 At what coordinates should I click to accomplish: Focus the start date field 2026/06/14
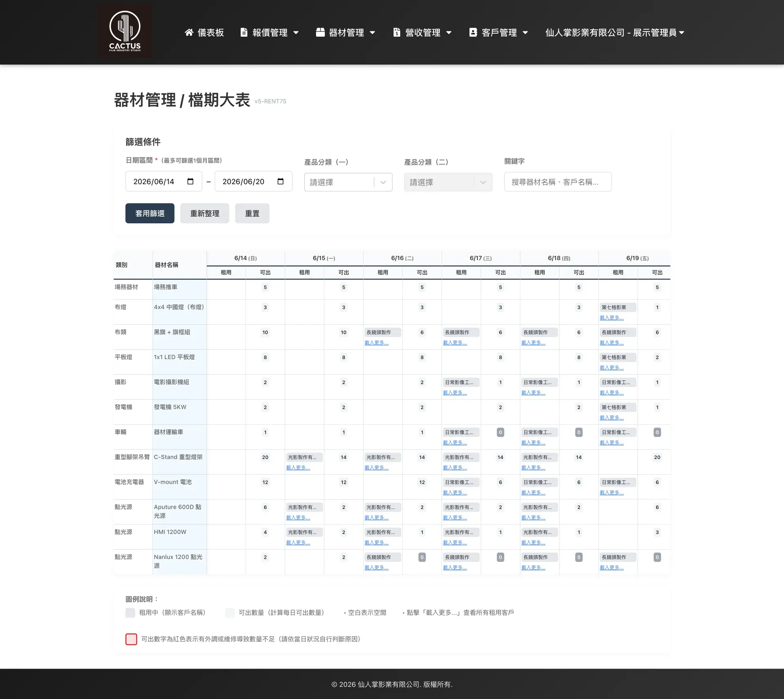[163, 181]
